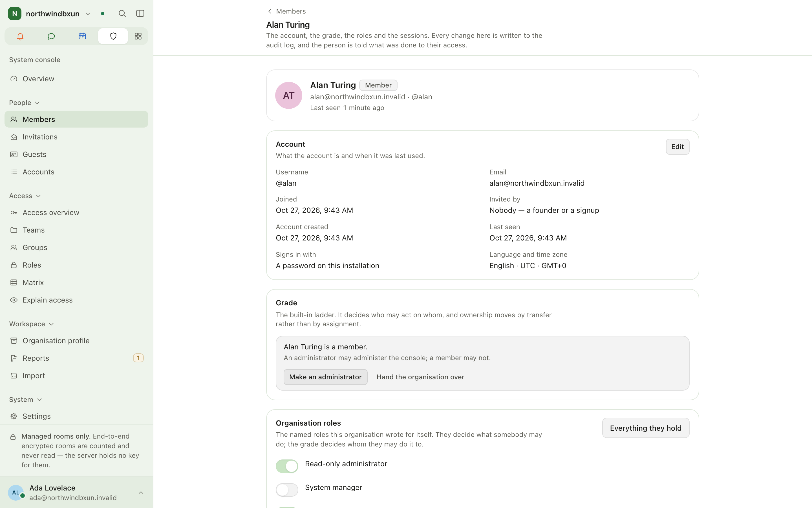This screenshot has width=812, height=508.
Task: Click the Reports badge showing 1
Action: click(x=138, y=358)
